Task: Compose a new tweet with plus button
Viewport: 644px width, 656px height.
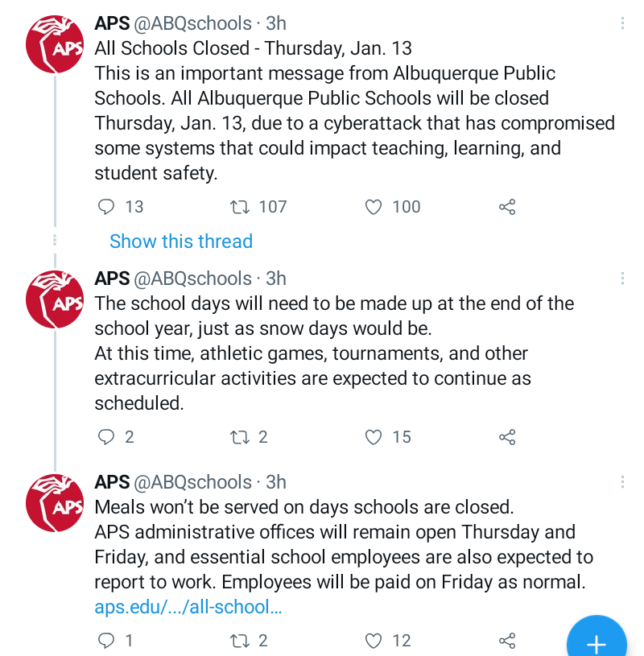Action: 597,639
